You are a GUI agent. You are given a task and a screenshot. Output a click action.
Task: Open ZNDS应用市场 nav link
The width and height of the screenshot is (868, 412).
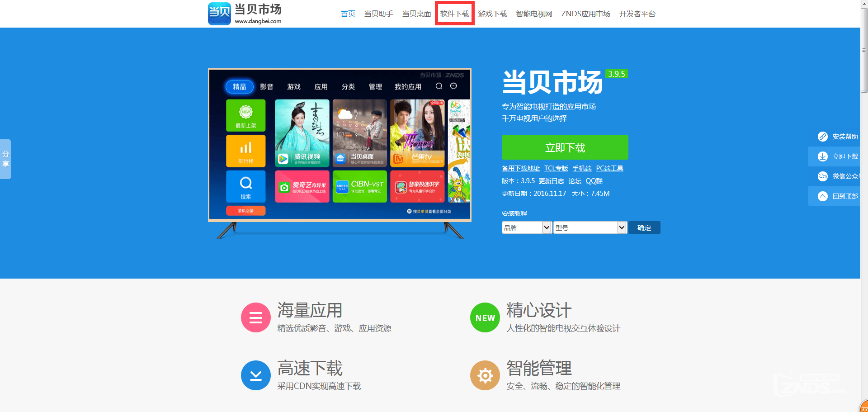(585, 14)
